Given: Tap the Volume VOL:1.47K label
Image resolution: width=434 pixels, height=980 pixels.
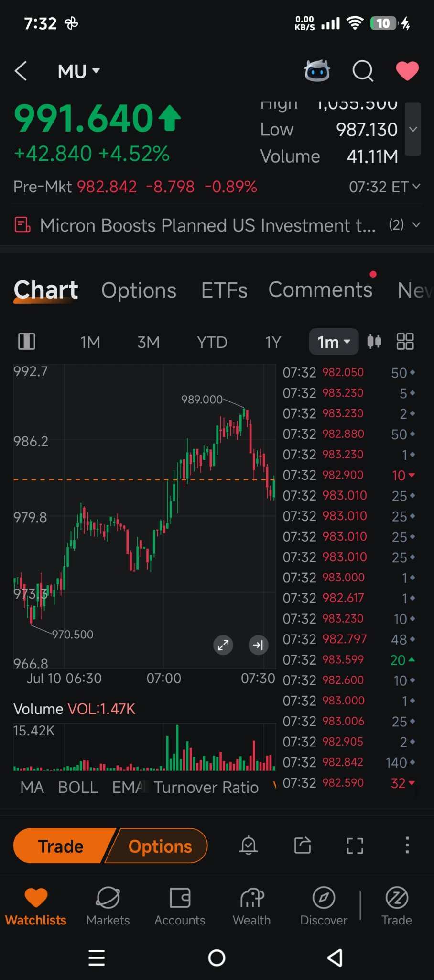Looking at the screenshot, I should click(x=75, y=709).
